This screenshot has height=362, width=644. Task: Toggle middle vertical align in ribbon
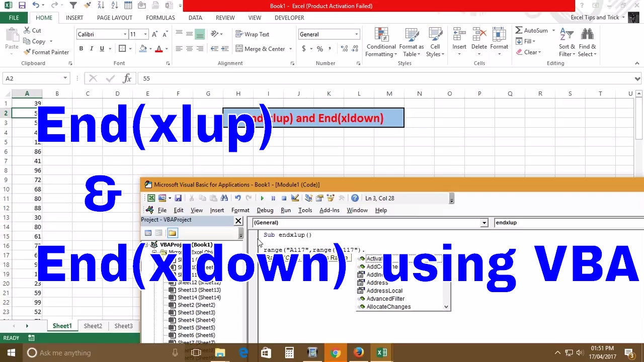[189, 34]
